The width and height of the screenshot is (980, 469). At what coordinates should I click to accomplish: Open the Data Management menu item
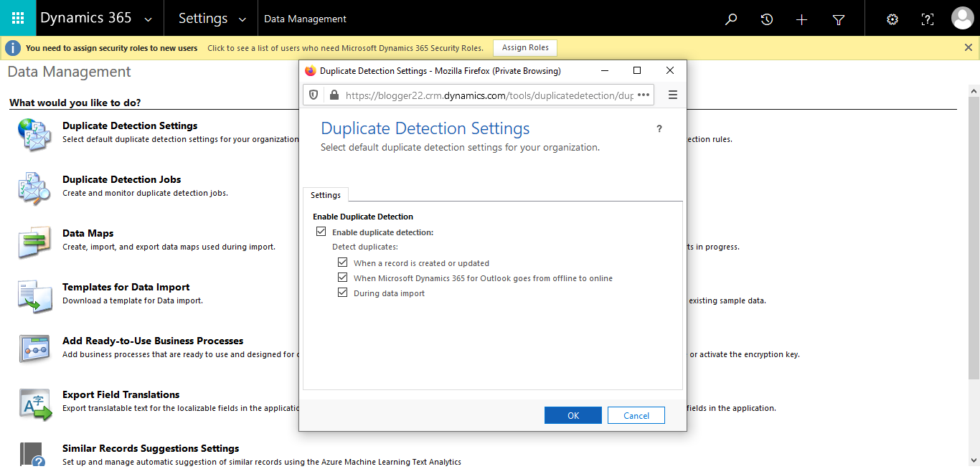pos(305,18)
